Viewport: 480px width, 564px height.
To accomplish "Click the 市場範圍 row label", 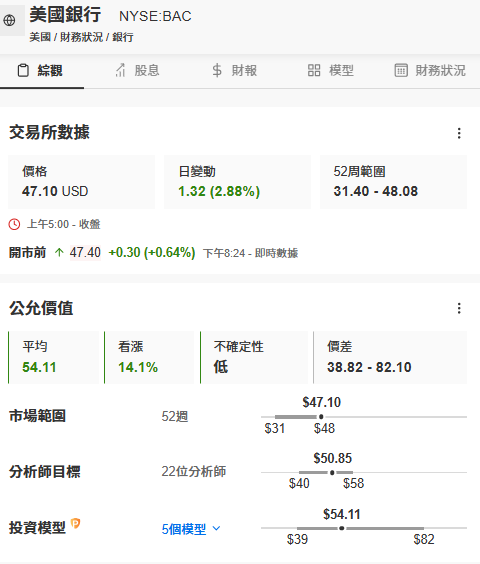I will 37,416.
